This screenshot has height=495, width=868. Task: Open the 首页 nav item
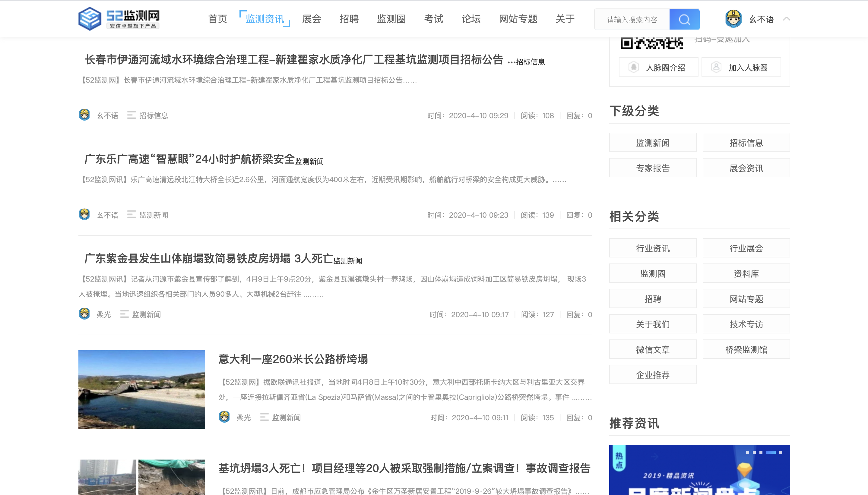click(x=218, y=19)
